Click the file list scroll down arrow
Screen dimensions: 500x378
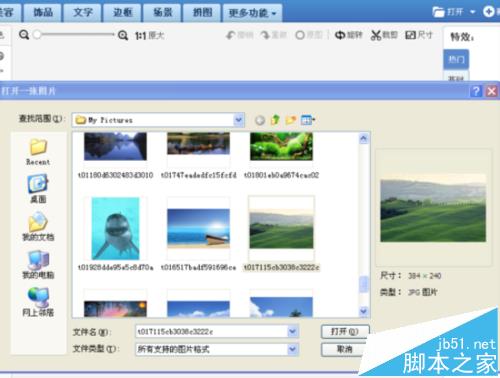click(x=364, y=311)
